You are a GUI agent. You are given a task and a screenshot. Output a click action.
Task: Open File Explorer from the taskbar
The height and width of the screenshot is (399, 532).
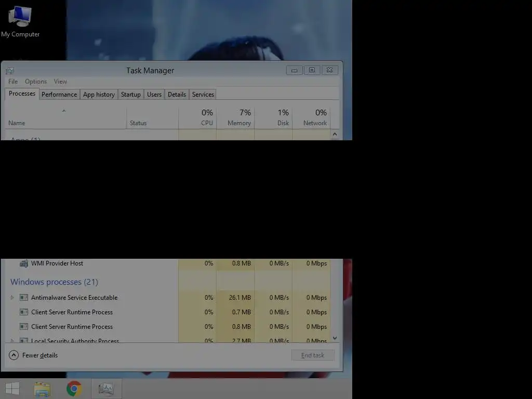point(43,389)
